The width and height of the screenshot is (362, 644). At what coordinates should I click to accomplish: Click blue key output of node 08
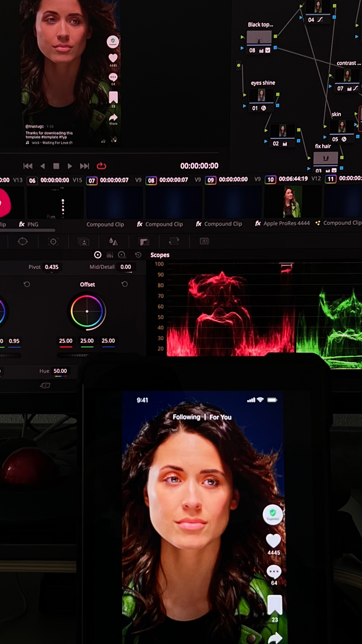[275, 48]
